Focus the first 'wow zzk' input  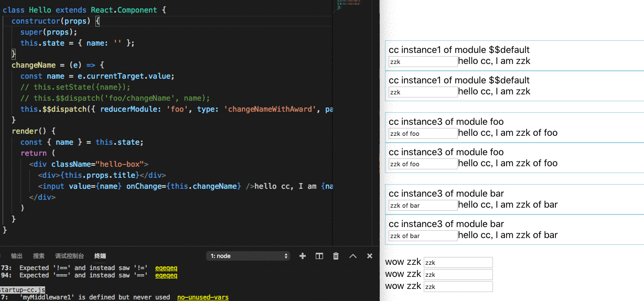(458, 262)
